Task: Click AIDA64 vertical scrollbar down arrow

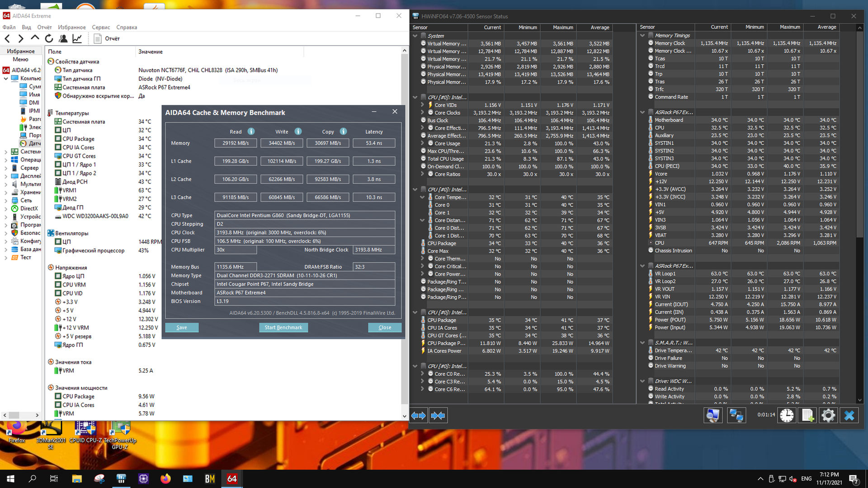Action: tap(405, 416)
